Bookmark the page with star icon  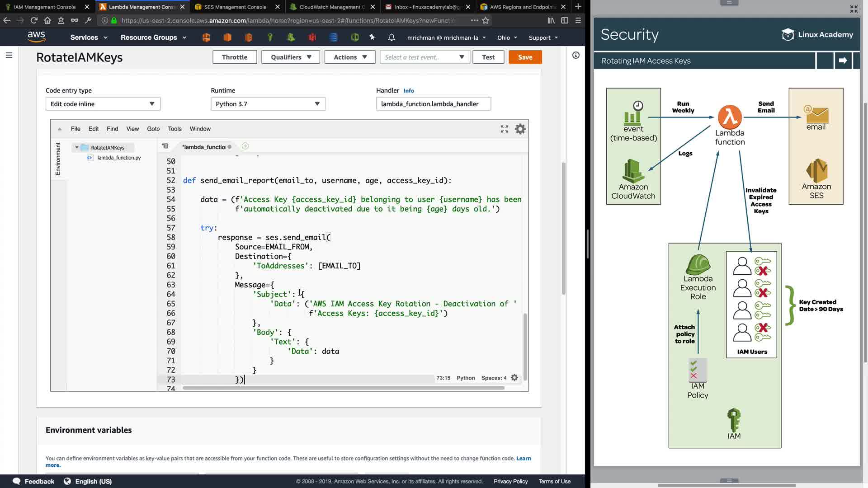486,20
